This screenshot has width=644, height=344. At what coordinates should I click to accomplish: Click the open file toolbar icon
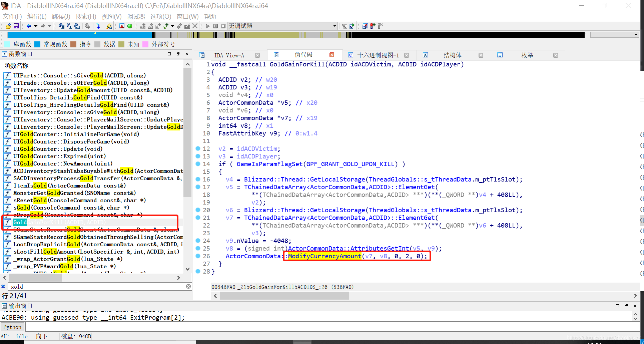8,26
